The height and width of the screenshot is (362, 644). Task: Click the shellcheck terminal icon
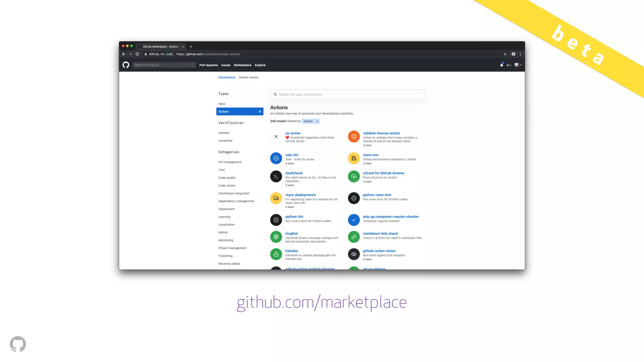click(276, 176)
